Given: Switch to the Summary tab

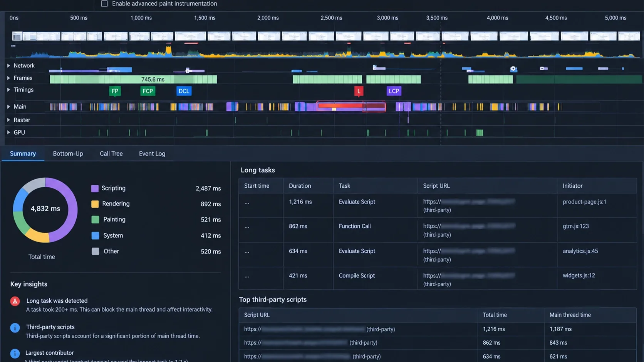Looking at the screenshot, I should click(23, 153).
